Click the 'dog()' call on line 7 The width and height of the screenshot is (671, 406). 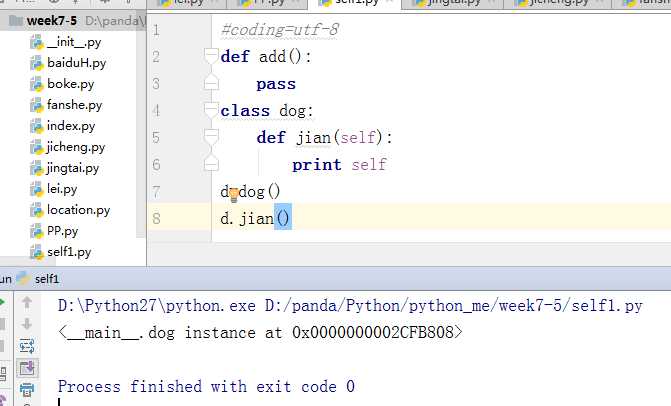tap(259, 191)
